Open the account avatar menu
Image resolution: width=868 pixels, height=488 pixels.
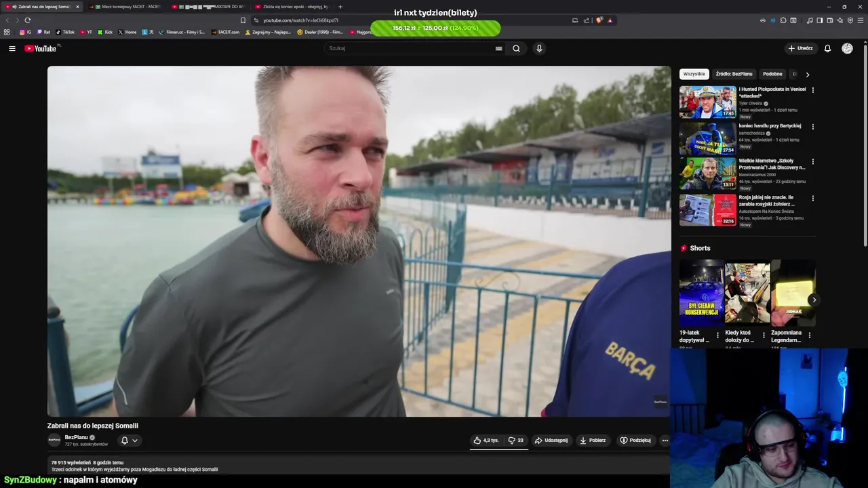[x=847, y=48]
